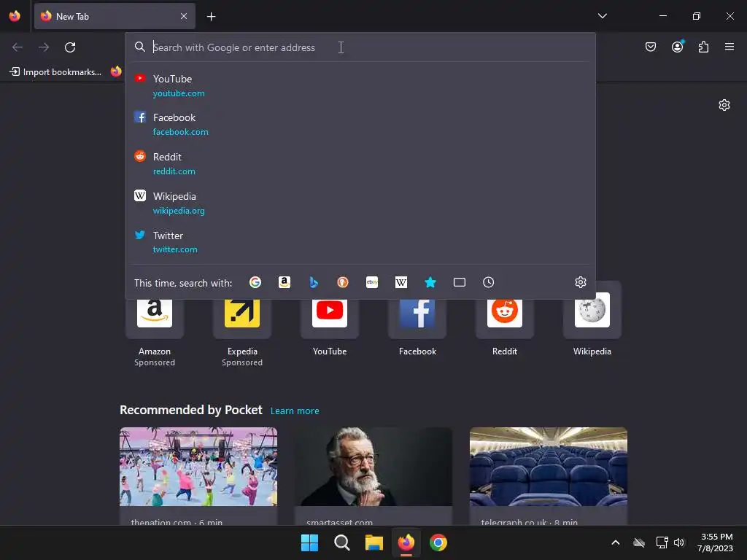Screen dimensions: 747x560
Task: Search with eBay one-off icon
Action: [372, 282]
